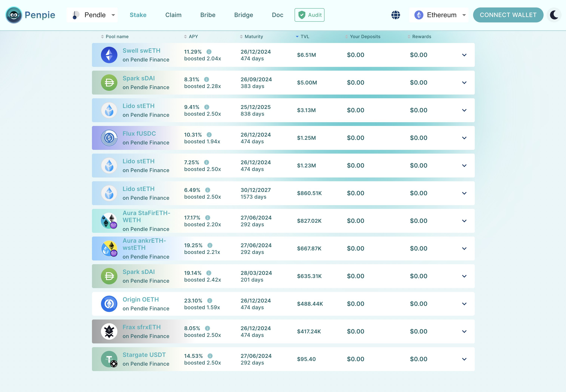
Task: Click CONNECT WALLET button
Action: click(x=508, y=15)
